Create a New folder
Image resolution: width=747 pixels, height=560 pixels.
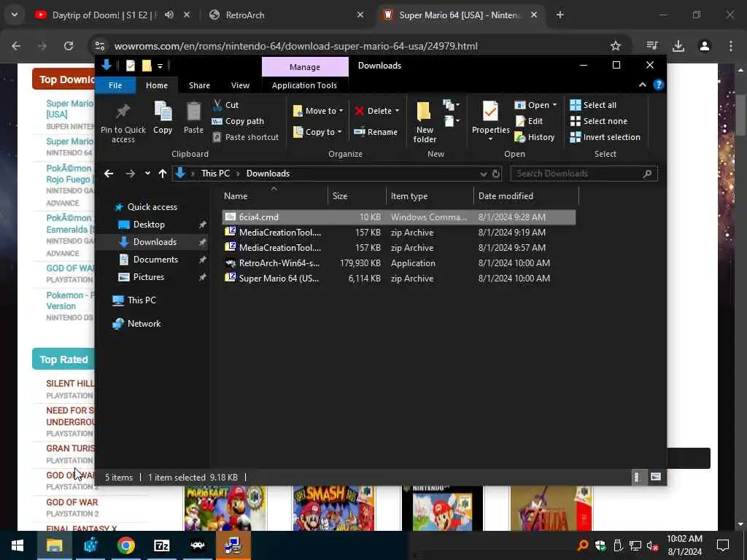click(425, 122)
